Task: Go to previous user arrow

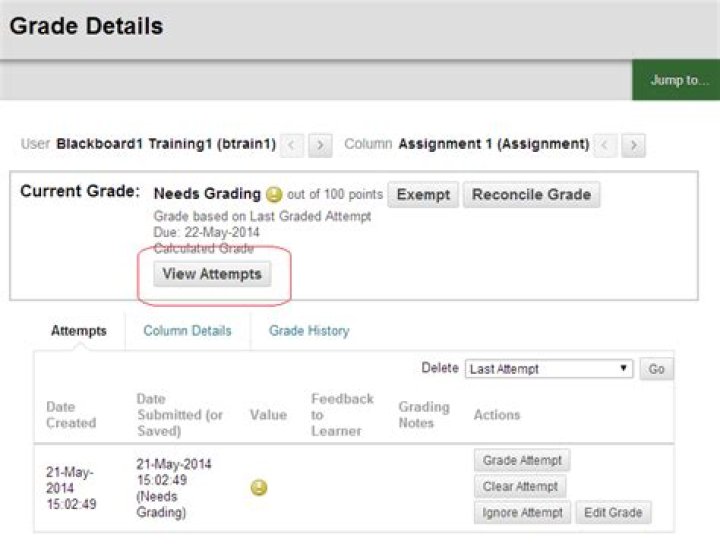Action: pos(292,146)
